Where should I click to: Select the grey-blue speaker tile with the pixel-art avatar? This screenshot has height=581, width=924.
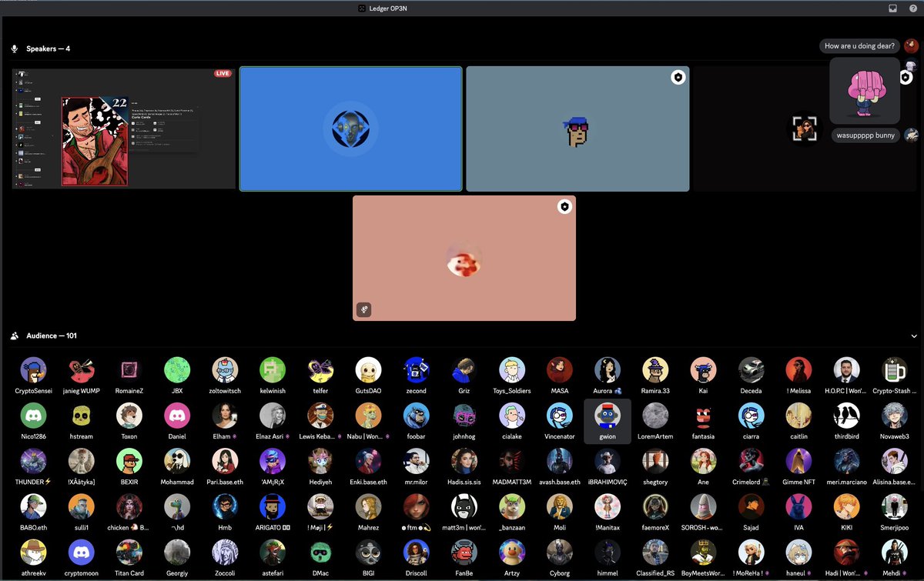(x=577, y=129)
